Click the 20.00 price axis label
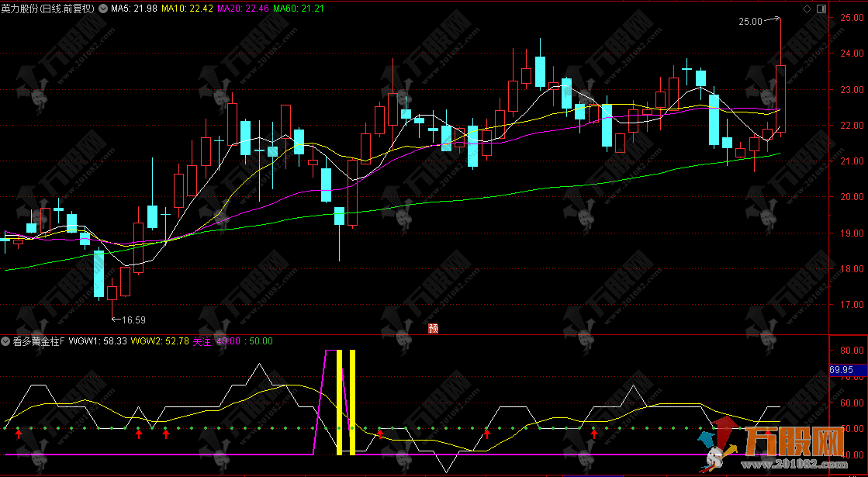The image size is (868, 477). 852,197
